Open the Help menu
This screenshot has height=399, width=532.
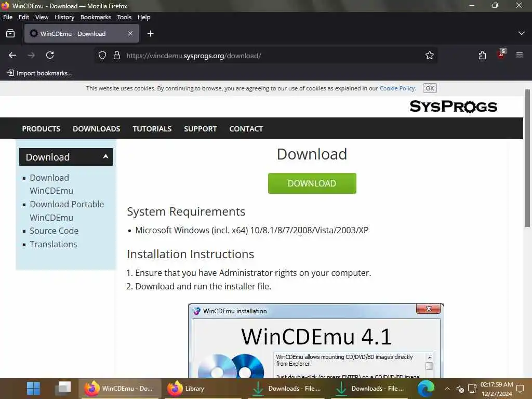click(144, 17)
